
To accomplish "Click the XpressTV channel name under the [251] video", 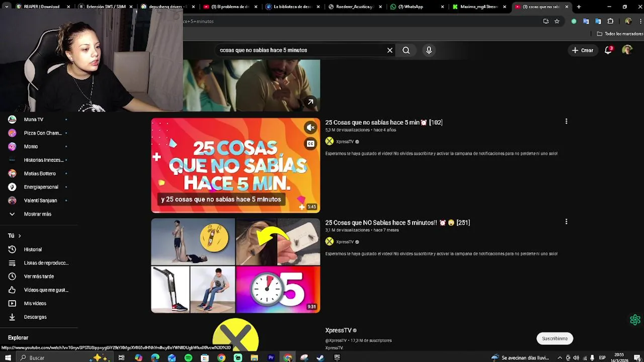I will [x=345, y=242].
